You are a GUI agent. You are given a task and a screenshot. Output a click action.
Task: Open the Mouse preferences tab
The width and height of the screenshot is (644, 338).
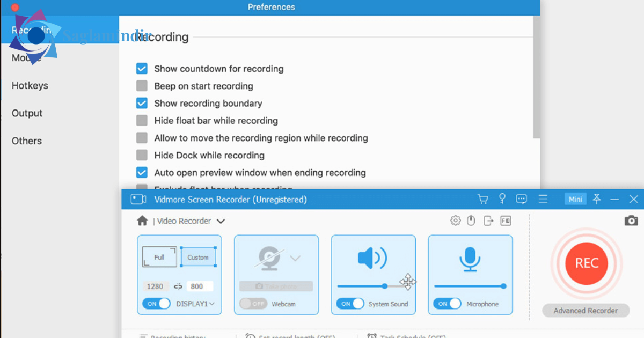pyautogui.click(x=26, y=58)
